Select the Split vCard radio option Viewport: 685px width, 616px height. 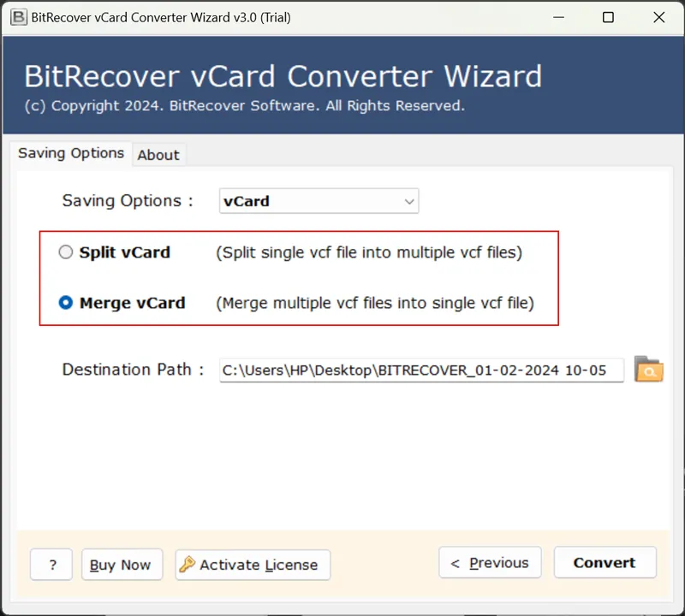point(66,252)
